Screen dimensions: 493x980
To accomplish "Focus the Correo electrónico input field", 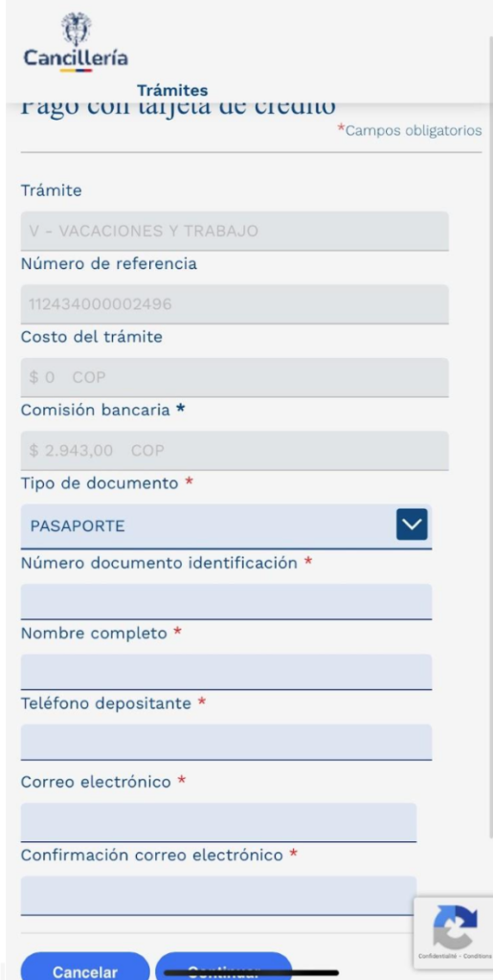I will (218, 822).
